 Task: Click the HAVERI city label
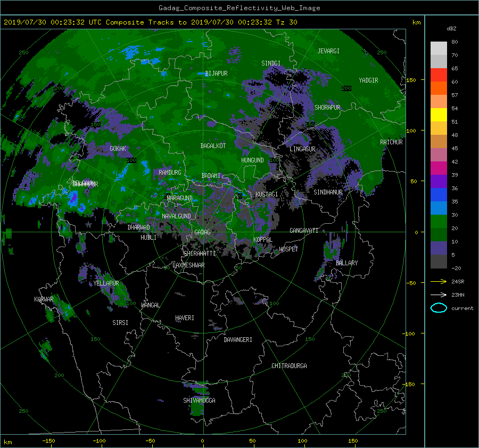(185, 318)
